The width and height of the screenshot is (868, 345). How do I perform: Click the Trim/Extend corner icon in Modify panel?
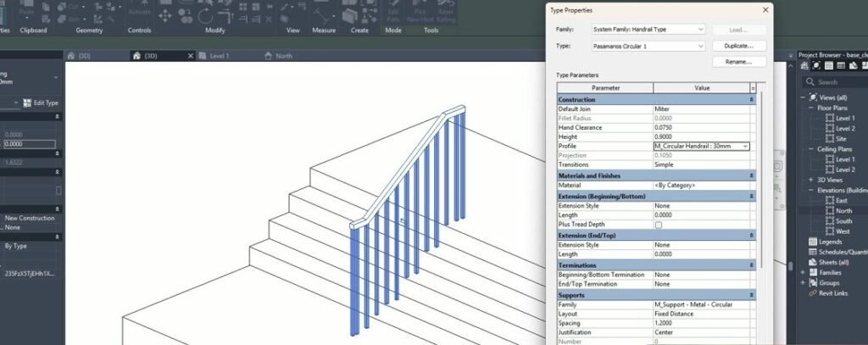coord(225,15)
